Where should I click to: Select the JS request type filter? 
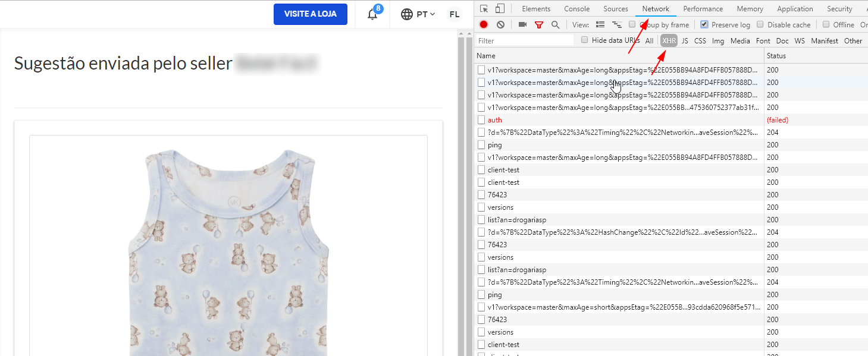click(x=685, y=41)
